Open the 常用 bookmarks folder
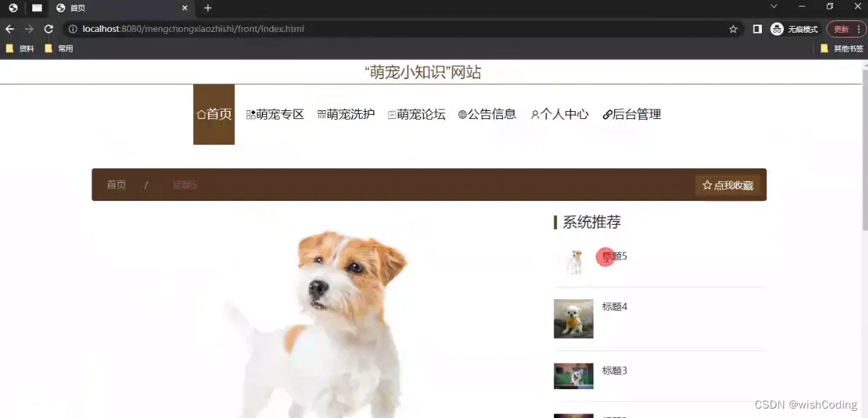868x418 pixels. pos(59,49)
